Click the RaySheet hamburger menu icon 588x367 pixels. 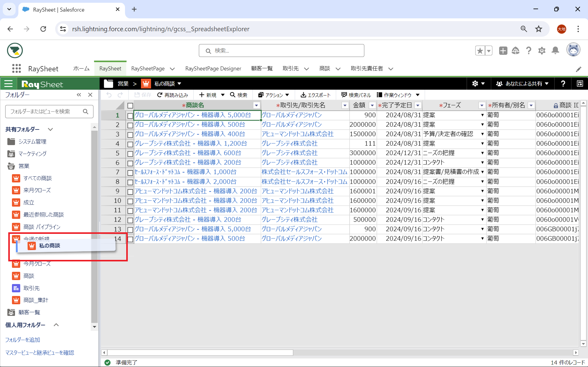pyautogui.click(x=9, y=84)
